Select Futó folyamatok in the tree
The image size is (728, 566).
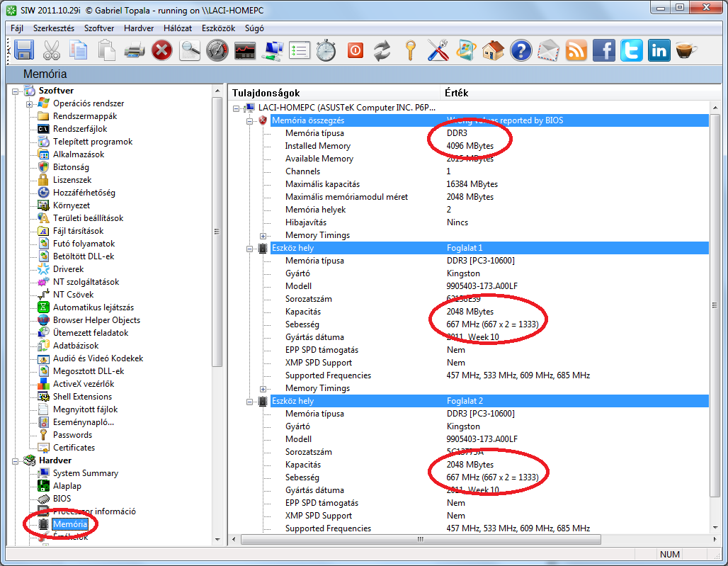[x=84, y=243]
